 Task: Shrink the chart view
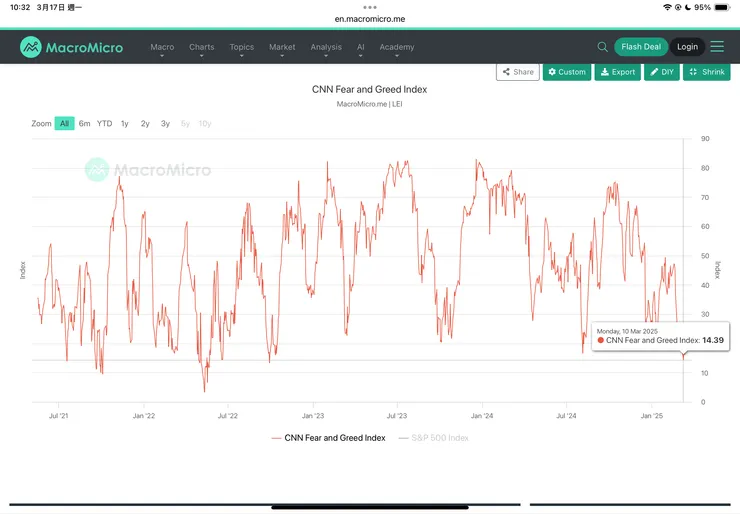(x=706, y=72)
